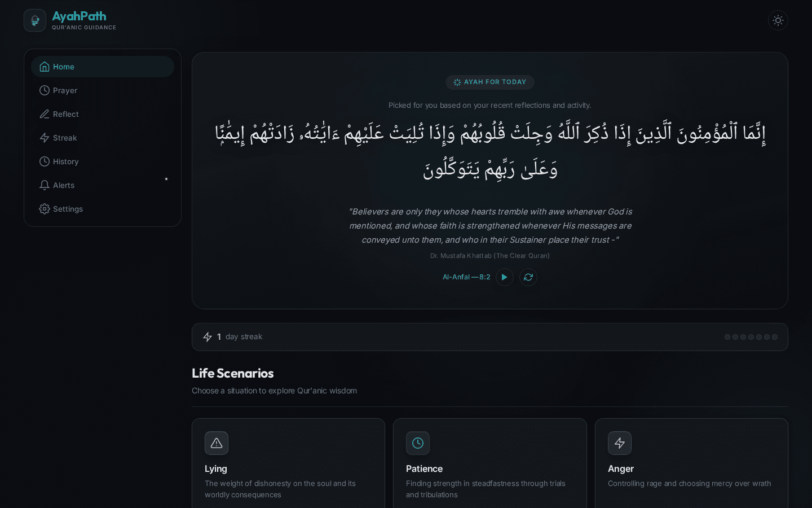Toggle light/dark theme sun icon

(778, 20)
